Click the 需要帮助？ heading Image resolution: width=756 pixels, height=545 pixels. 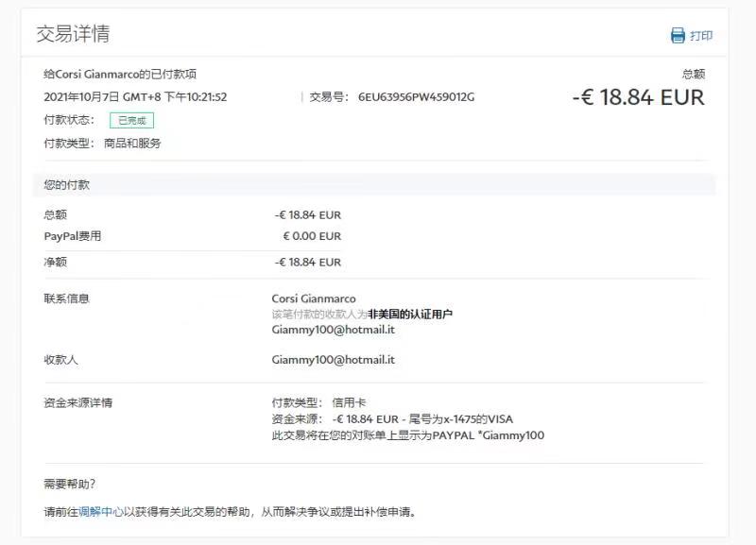tap(70, 485)
